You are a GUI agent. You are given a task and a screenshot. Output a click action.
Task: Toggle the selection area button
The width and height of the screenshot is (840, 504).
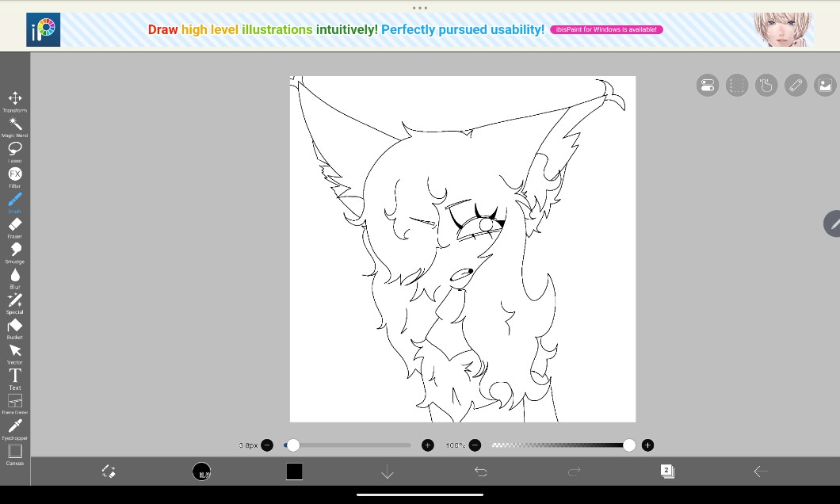coord(737,86)
